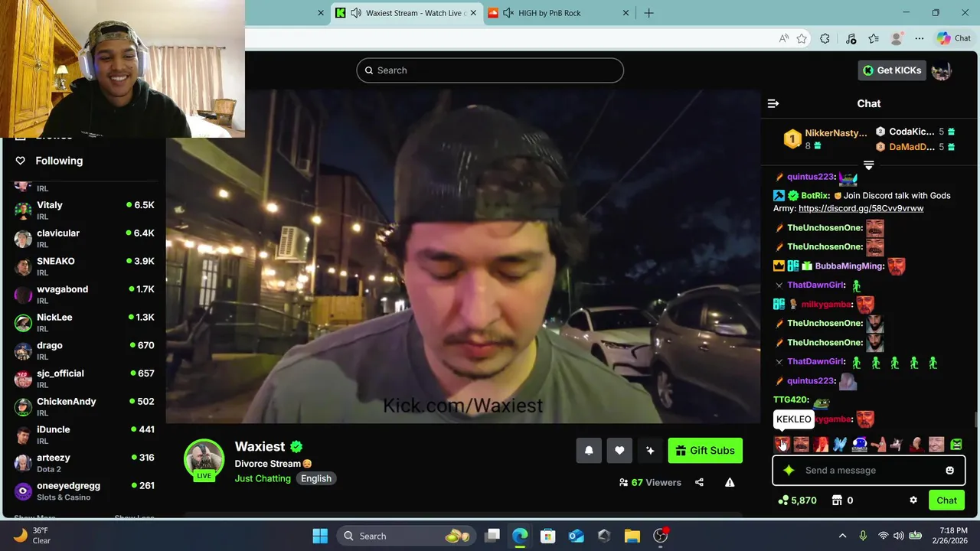This screenshot has height=551, width=980.
Task: Add page to favorites star
Action: pyautogui.click(x=802, y=38)
